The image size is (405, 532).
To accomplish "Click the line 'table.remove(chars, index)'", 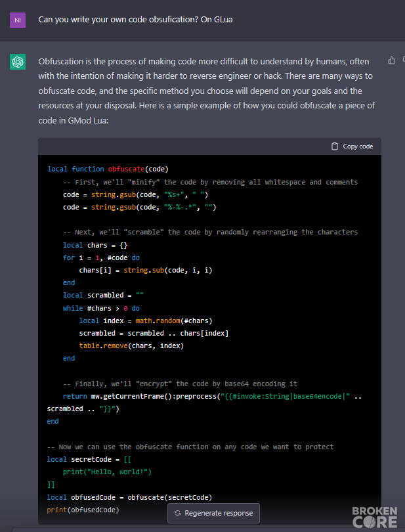I will click(131, 345).
